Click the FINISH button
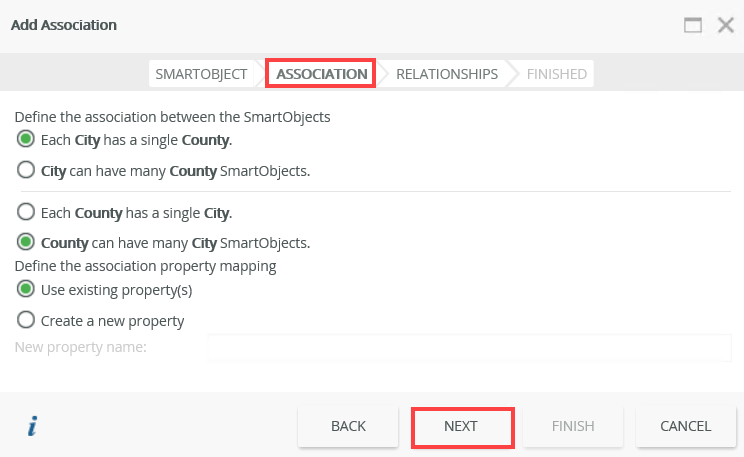Image resolution: width=744 pixels, height=457 pixels. [x=573, y=426]
